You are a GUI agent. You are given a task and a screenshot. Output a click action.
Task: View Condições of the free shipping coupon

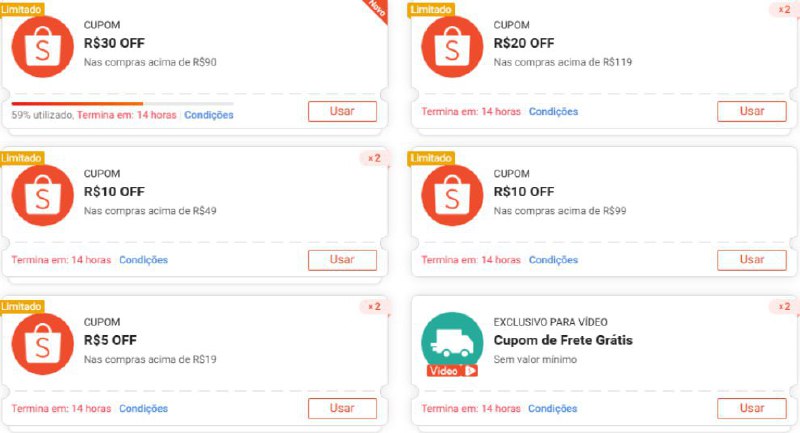click(553, 409)
